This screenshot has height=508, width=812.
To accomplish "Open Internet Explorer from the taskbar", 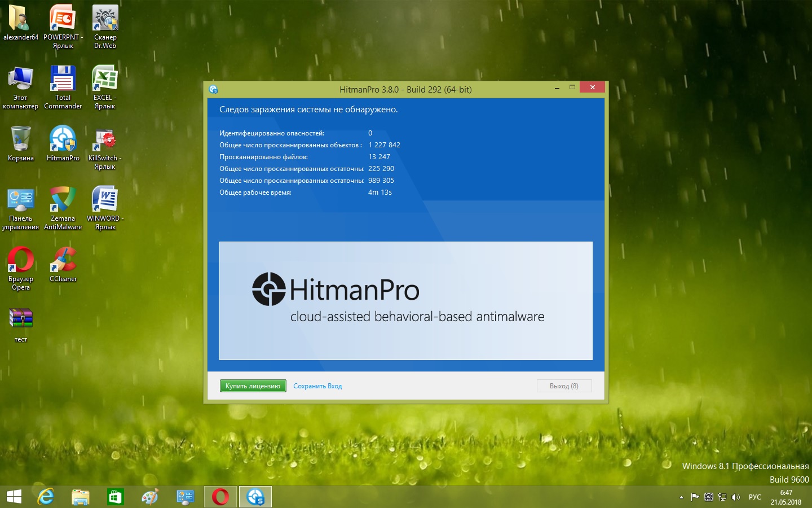I will (46, 497).
